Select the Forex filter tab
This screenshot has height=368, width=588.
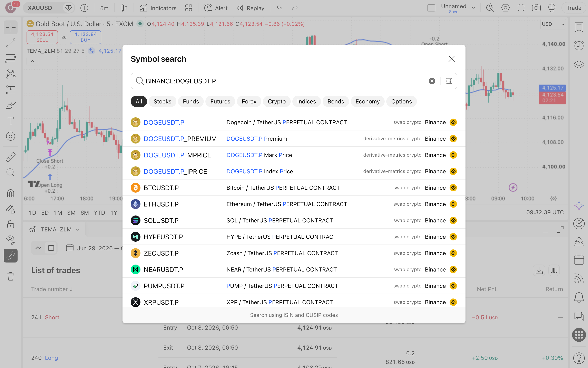[x=249, y=101]
